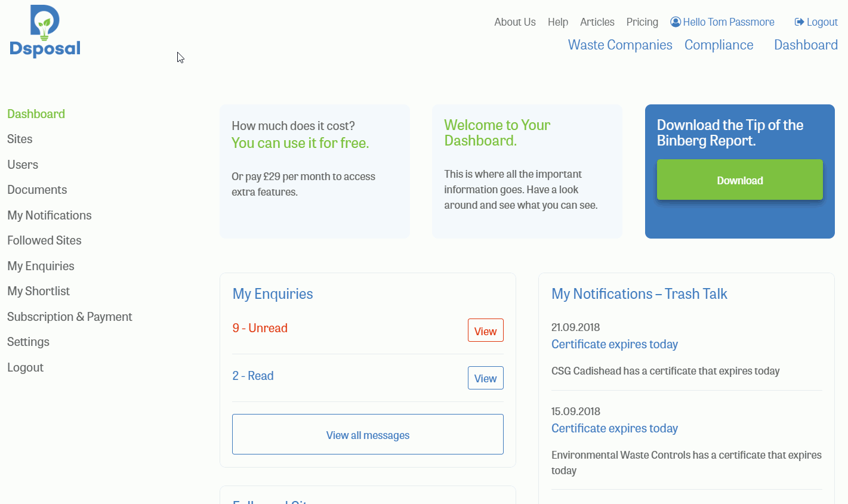Screen dimensions: 848x504
Task: Click the 15.09.2018 date text
Action: coord(575,412)
